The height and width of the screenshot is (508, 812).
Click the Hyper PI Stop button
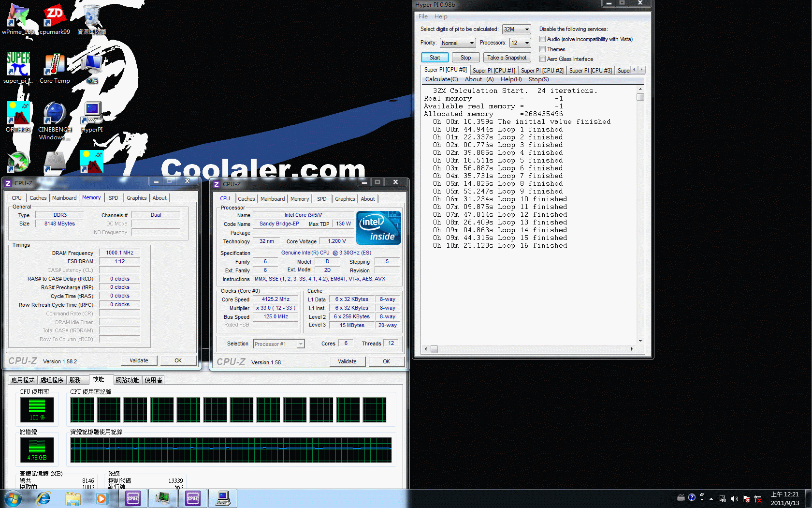coord(465,58)
